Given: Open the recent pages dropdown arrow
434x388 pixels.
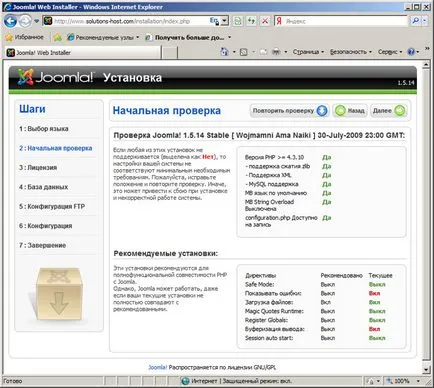Looking at the screenshot, I should click(x=37, y=21).
